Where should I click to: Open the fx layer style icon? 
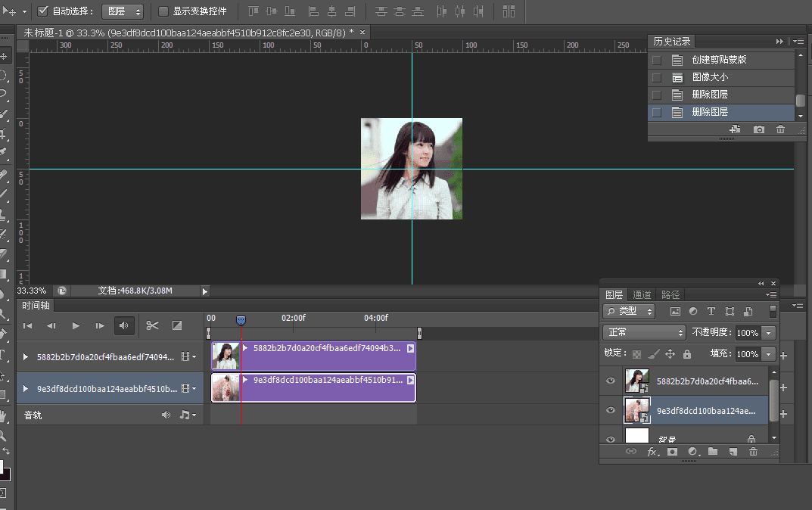click(x=652, y=452)
